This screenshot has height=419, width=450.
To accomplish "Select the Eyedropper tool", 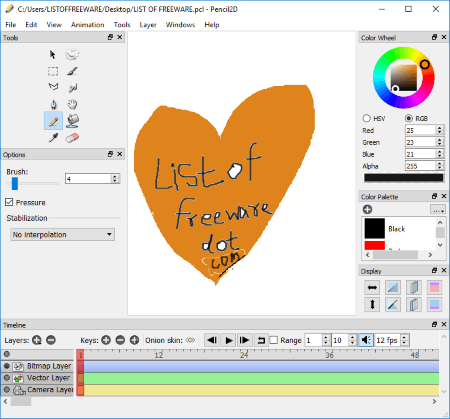I will pyautogui.click(x=53, y=138).
